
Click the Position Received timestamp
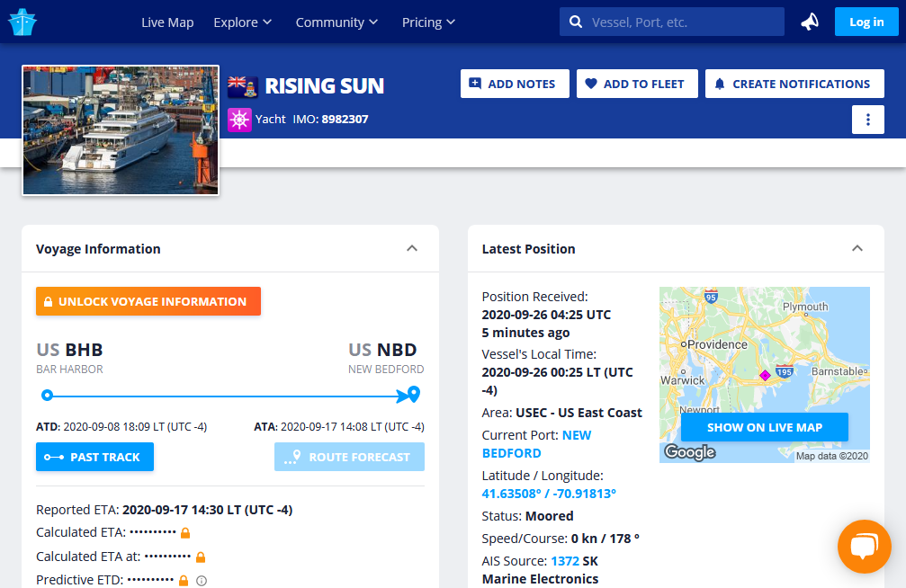(546, 315)
